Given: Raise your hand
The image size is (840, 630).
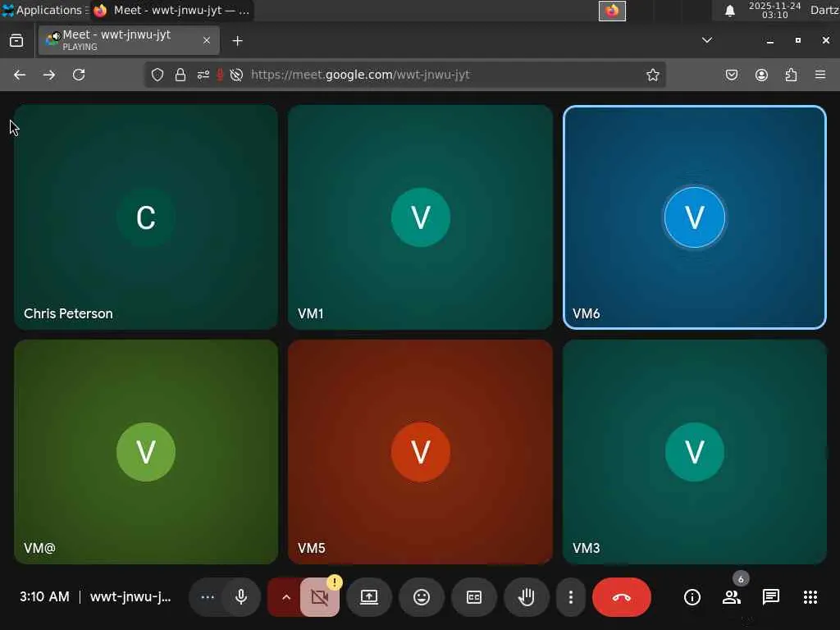Looking at the screenshot, I should pos(526,597).
